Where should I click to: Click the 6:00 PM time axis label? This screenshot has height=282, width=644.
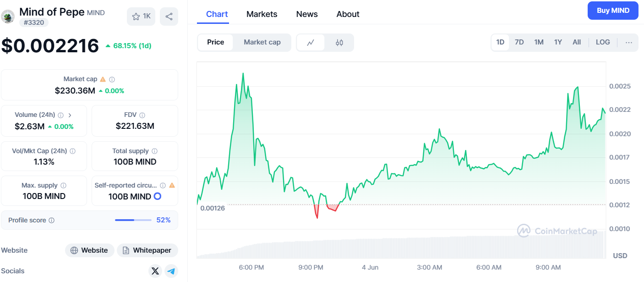pyautogui.click(x=251, y=267)
